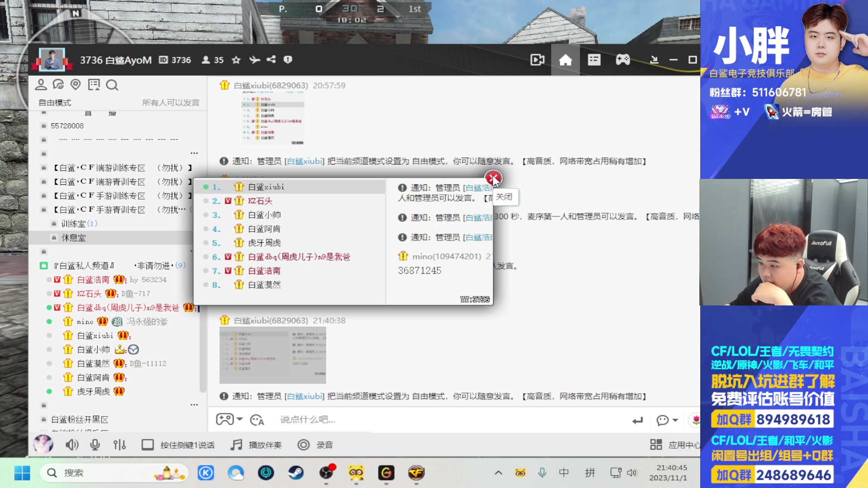The image size is (868, 488).
Task: Open the 自由模式 mode label
Action: tap(55, 103)
